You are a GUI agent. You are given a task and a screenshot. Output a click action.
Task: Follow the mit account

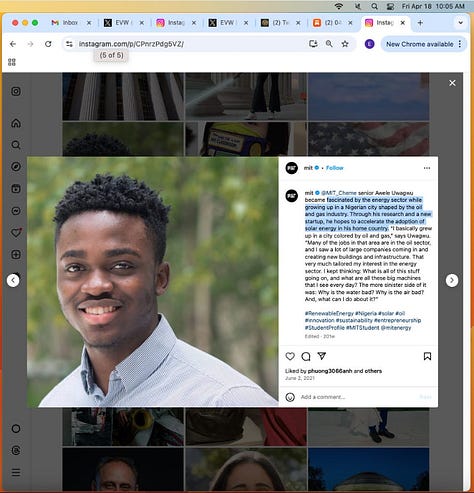[x=335, y=168]
